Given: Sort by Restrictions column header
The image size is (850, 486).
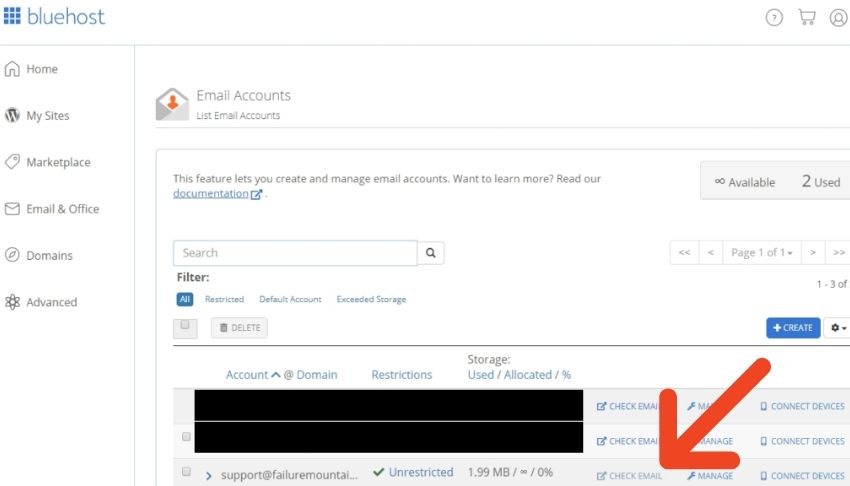Looking at the screenshot, I should 402,375.
